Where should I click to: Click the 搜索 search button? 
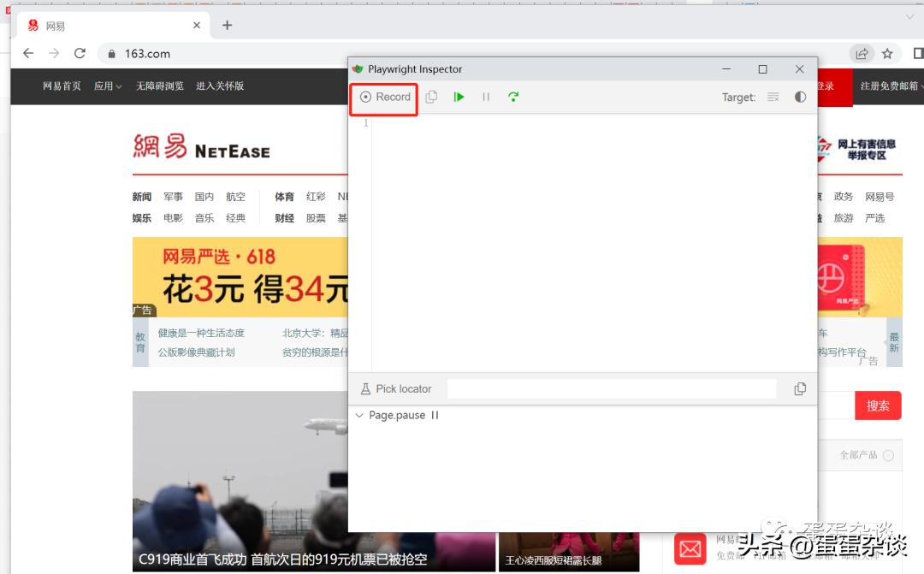pos(878,405)
